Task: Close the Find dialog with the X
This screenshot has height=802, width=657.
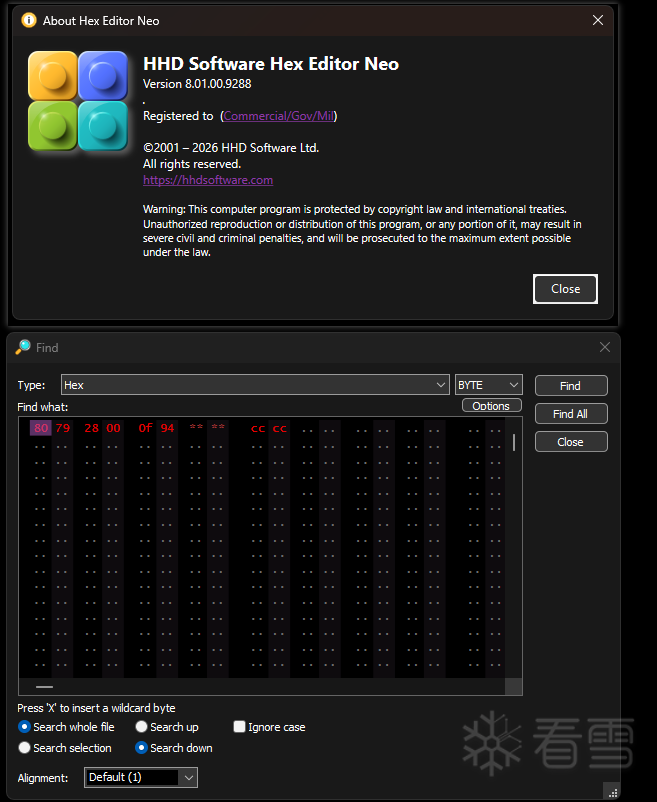Action: click(605, 347)
